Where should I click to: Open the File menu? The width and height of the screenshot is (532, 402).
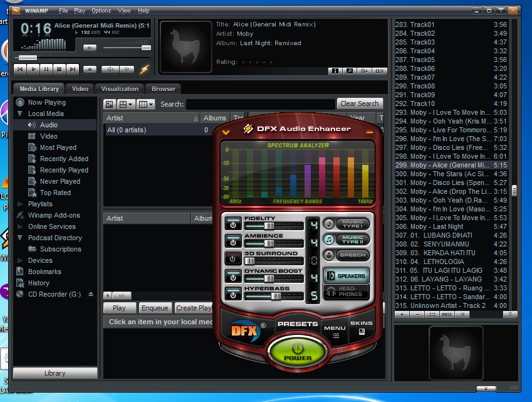[x=63, y=11]
